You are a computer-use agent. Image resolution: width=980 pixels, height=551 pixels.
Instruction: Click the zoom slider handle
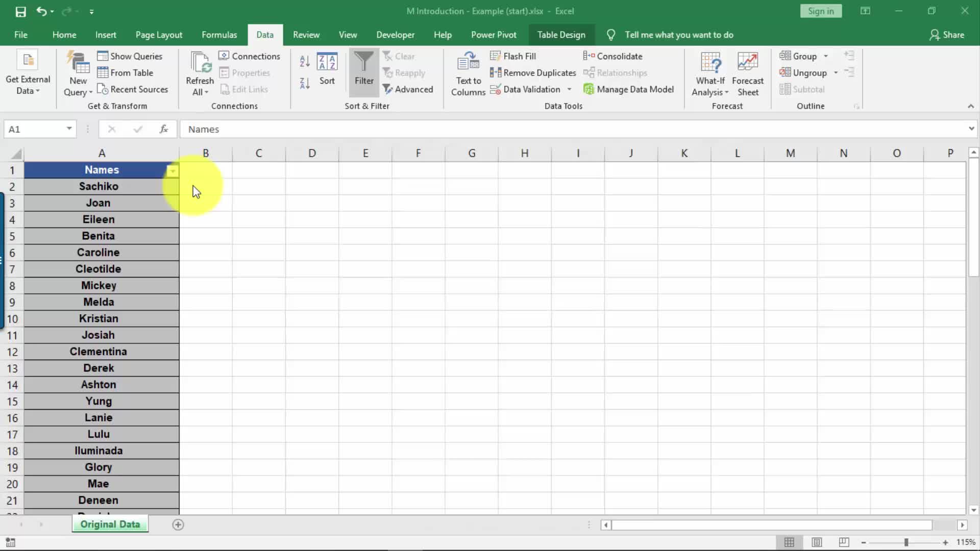906,542
